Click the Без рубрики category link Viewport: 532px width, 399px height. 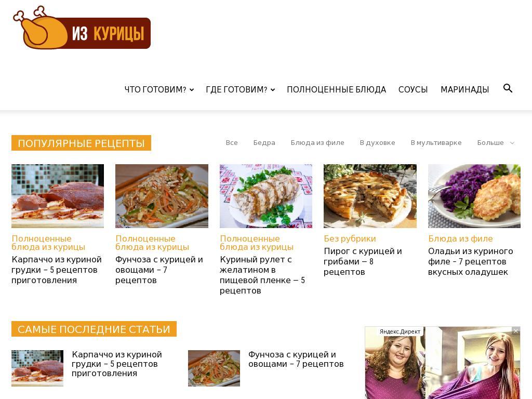coord(350,238)
